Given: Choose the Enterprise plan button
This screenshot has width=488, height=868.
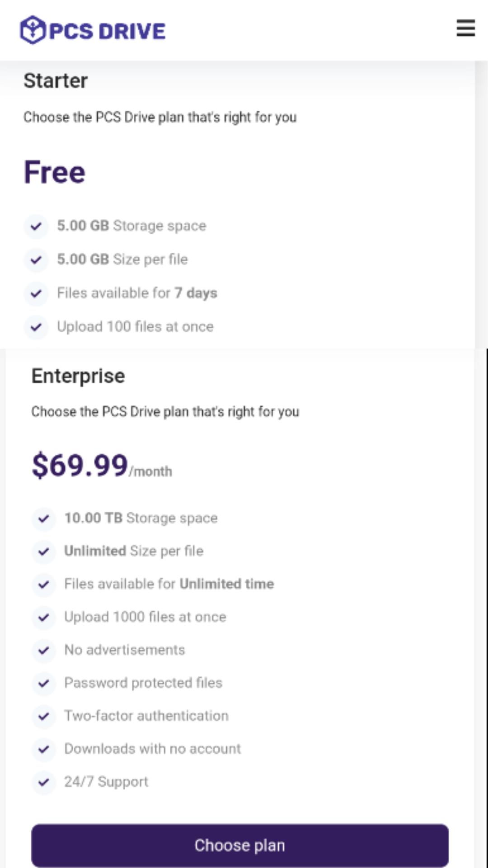Looking at the screenshot, I should coord(240,845).
